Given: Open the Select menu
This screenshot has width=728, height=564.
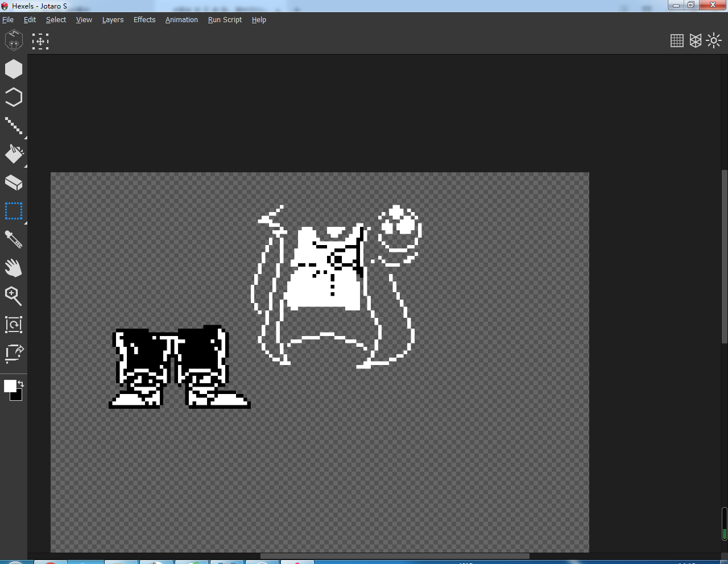Looking at the screenshot, I should click(x=56, y=20).
